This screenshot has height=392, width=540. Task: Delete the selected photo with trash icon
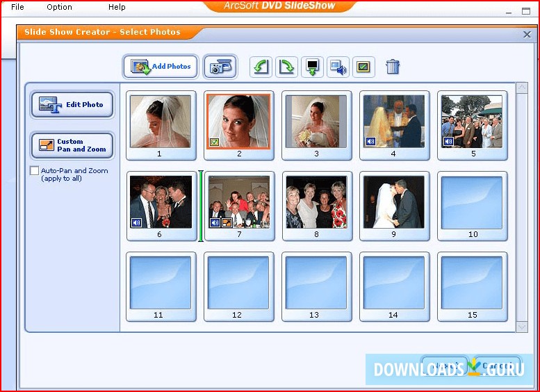(393, 67)
